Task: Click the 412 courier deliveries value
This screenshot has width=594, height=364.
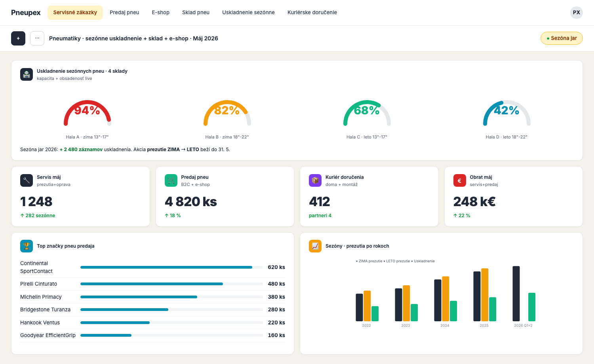Action: coord(320,202)
